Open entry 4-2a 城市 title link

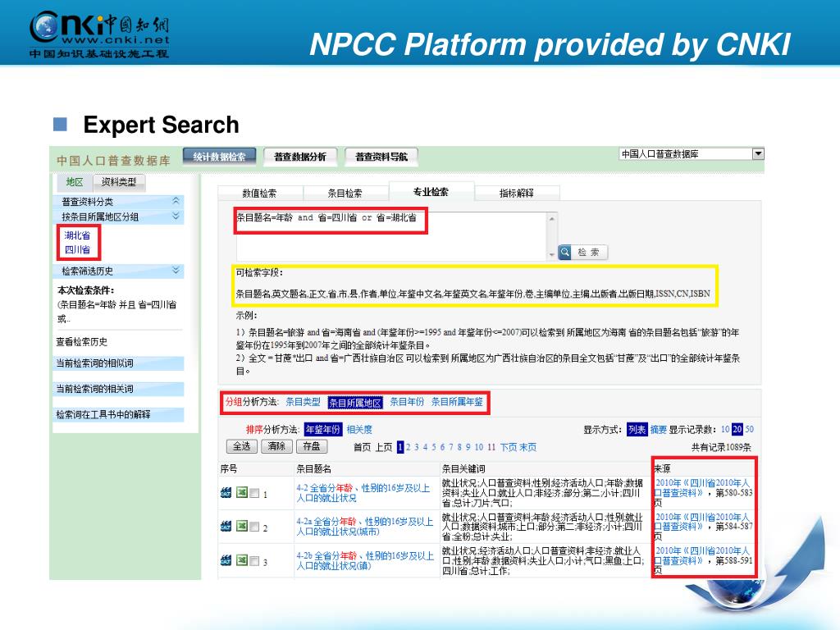click(364, 526)
